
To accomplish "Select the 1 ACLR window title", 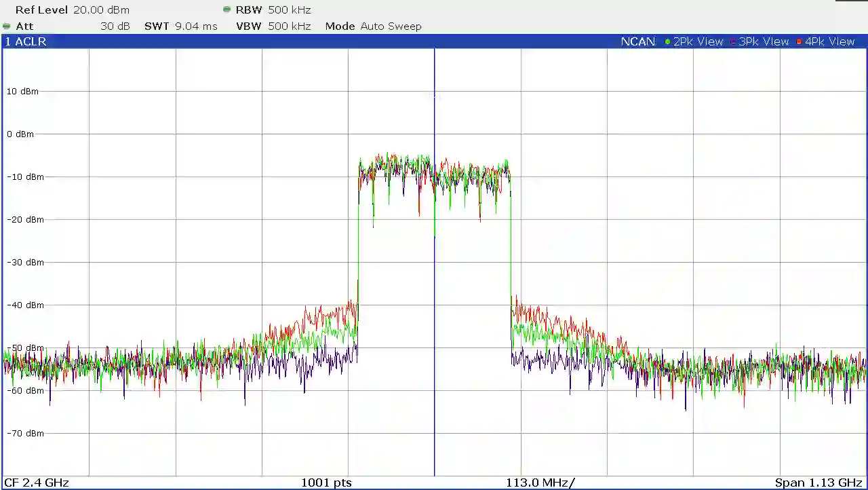I will coord(26,42).
